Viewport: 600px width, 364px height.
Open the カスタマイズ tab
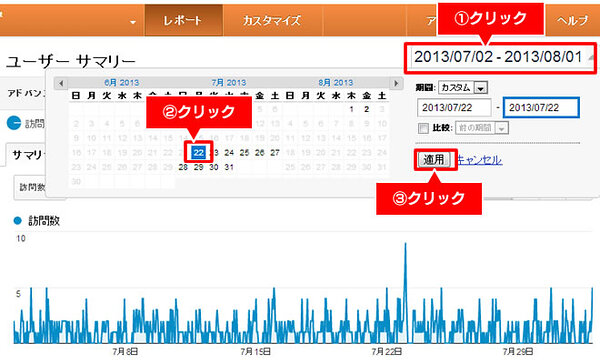point(272,20)
